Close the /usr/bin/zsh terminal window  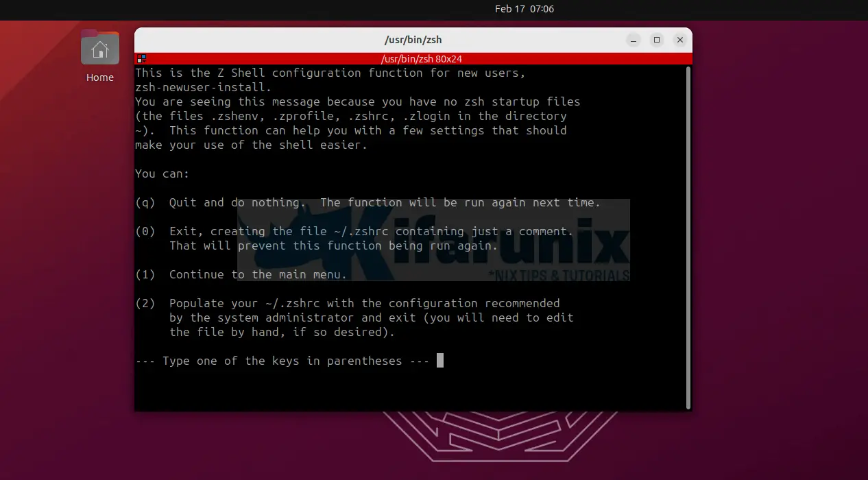tap(680, 40)
